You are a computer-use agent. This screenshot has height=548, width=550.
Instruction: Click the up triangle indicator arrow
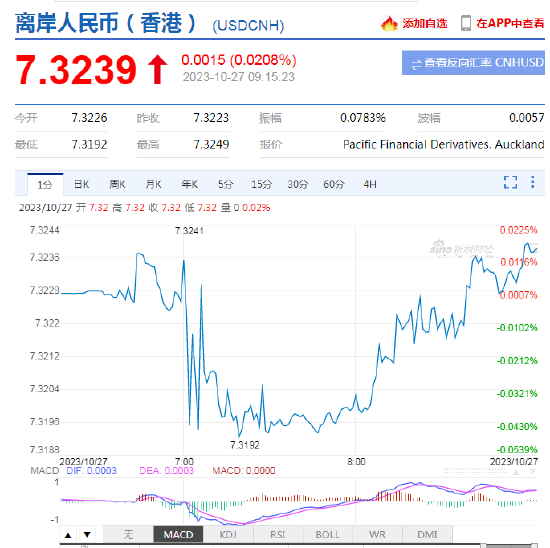pos(68,535)
